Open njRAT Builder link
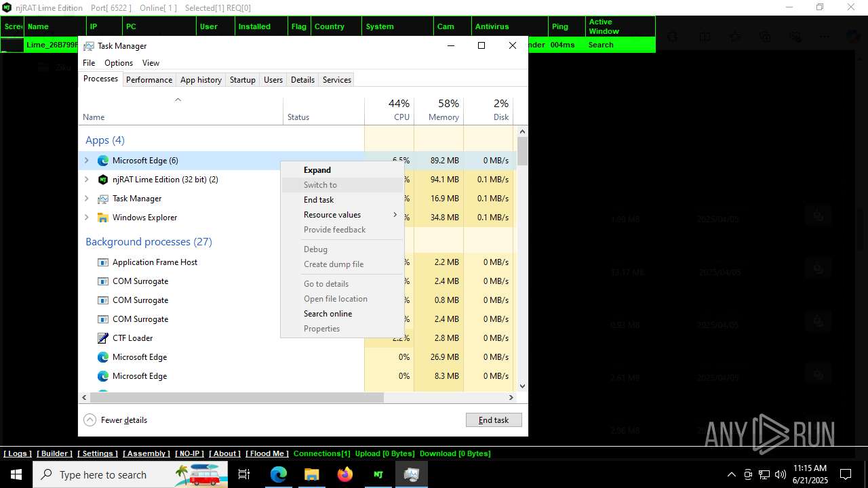Screen dimensions: 868x488 pos(55,453)
